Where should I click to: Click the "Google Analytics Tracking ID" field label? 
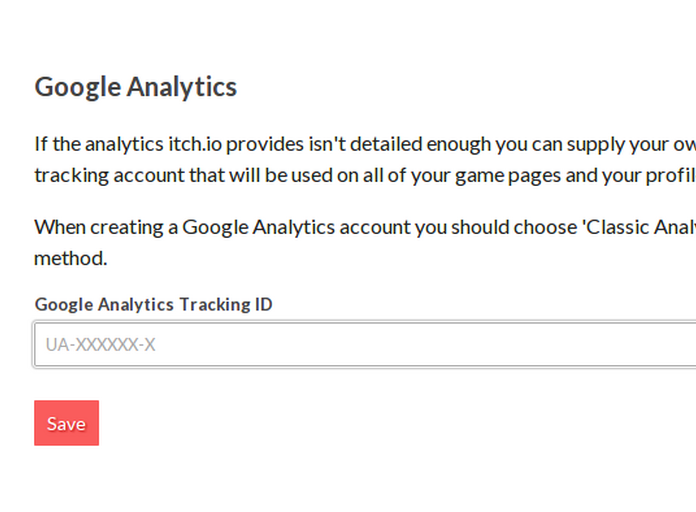click(x=153, y=304)
